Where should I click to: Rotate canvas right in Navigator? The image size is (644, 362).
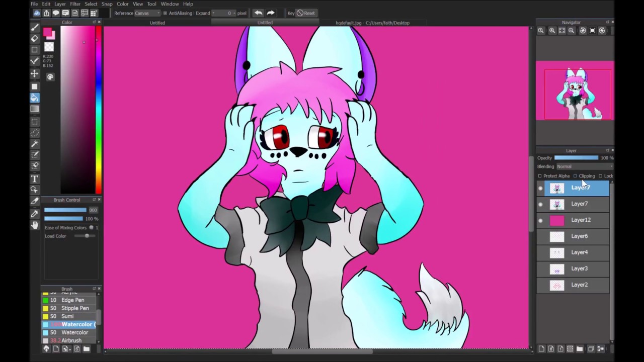(602, 31)
